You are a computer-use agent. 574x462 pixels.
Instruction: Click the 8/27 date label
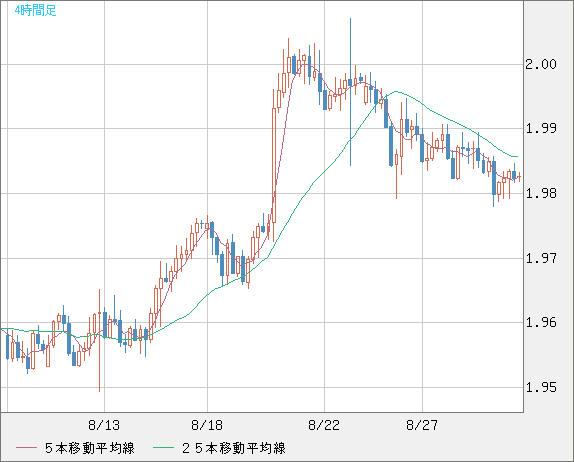(x=422, y=425)
